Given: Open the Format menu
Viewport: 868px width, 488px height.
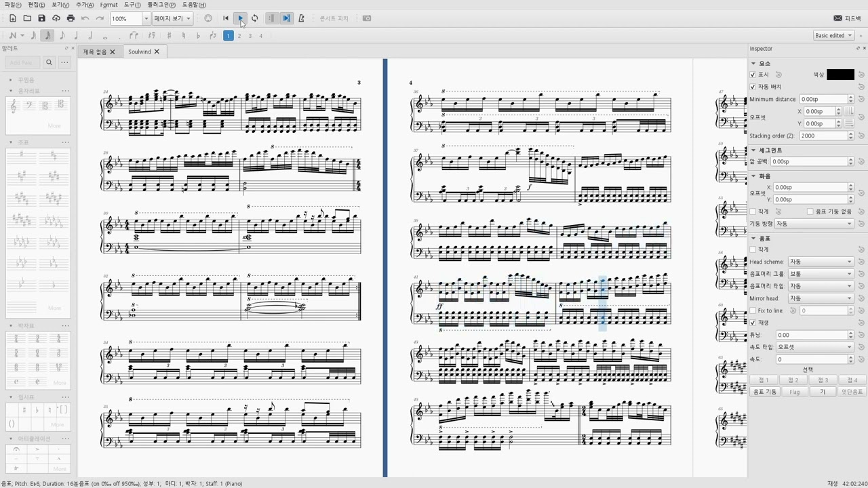Looking at the screenshot, I should click(108, 5).
